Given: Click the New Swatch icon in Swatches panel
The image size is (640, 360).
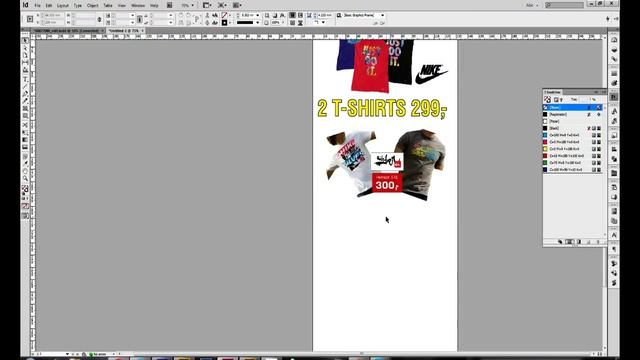Looking at the screenshot, I should click(x=588, y=242).
